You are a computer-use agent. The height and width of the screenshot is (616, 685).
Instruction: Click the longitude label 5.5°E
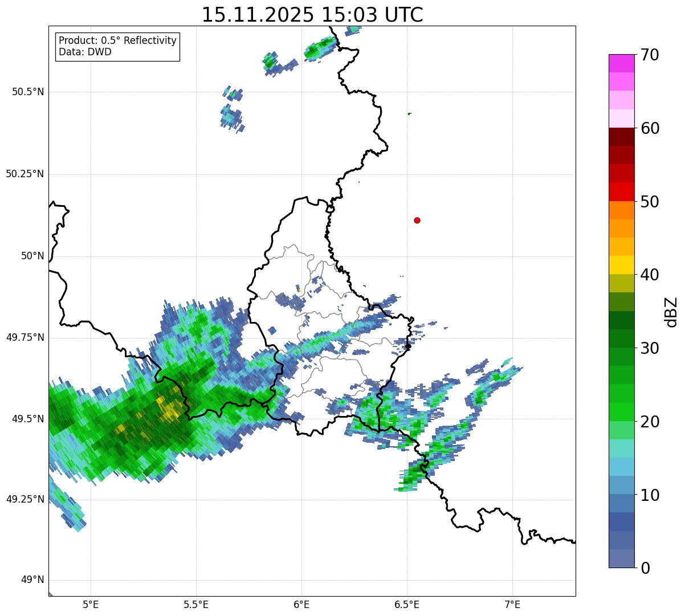point(196,605)
